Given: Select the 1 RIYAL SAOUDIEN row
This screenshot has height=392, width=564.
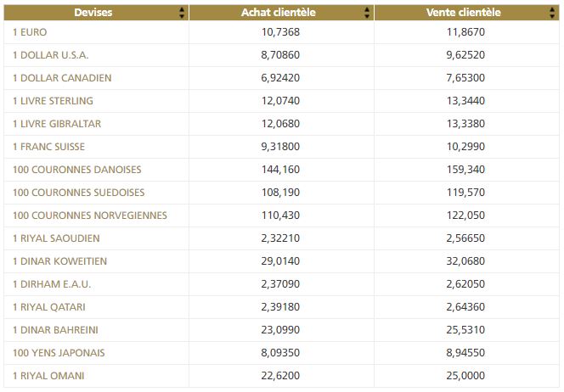Looking at the screenshot, I should pos(54,238).
